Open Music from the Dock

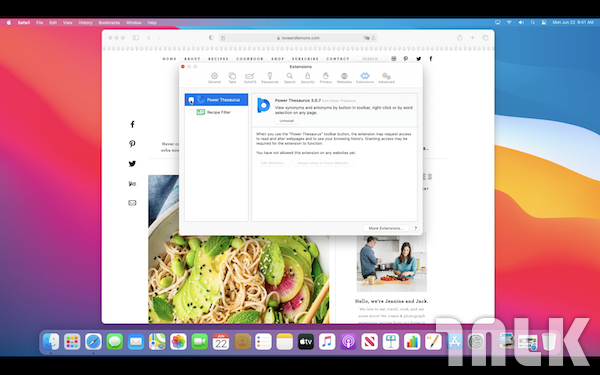pyautogui.click(x=327, y=342)
